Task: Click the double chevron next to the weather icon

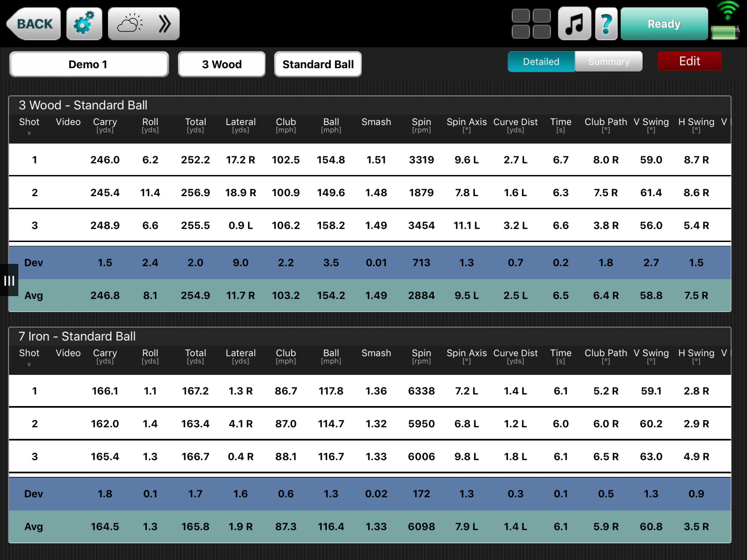Action: coord(165,24)
